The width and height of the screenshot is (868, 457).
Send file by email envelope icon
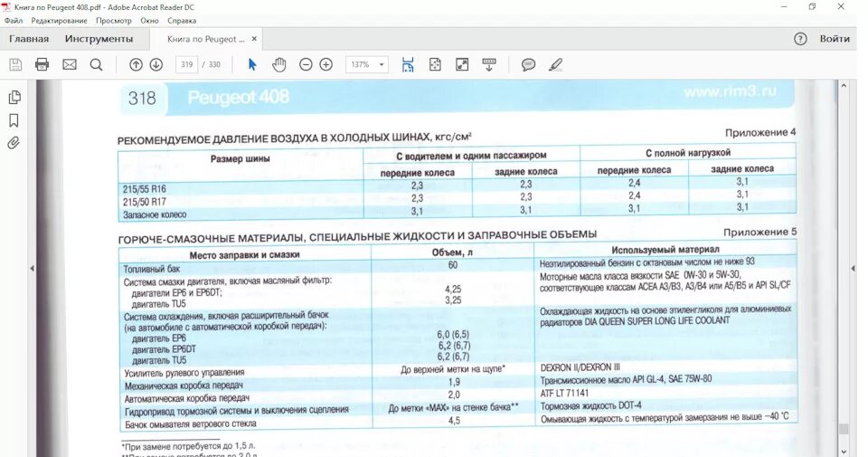click(x=70, y=65)
